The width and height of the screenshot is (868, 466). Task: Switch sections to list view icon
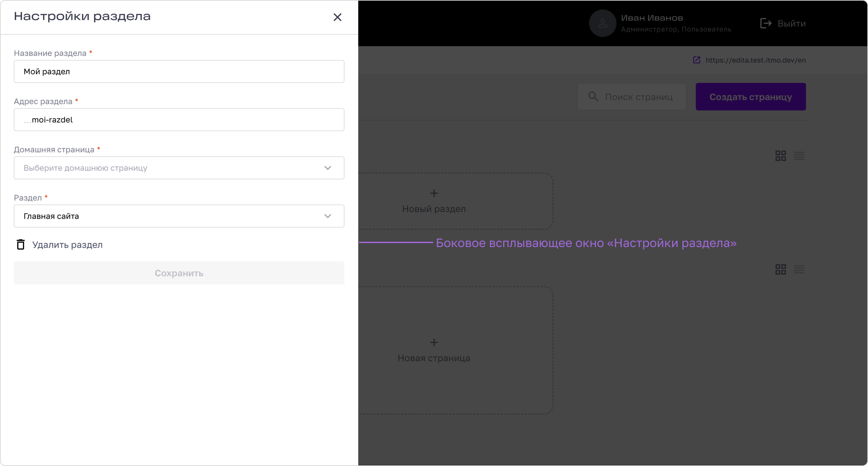799,156
